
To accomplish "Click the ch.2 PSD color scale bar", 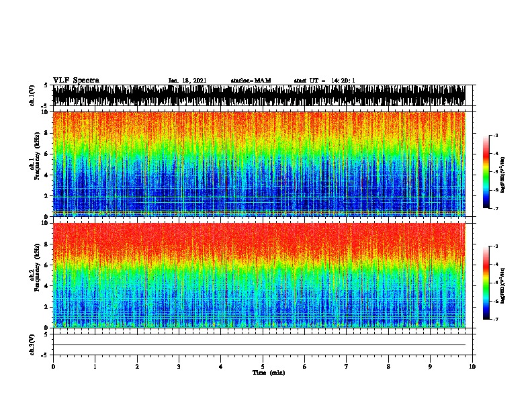I will (x=486, y=283).
